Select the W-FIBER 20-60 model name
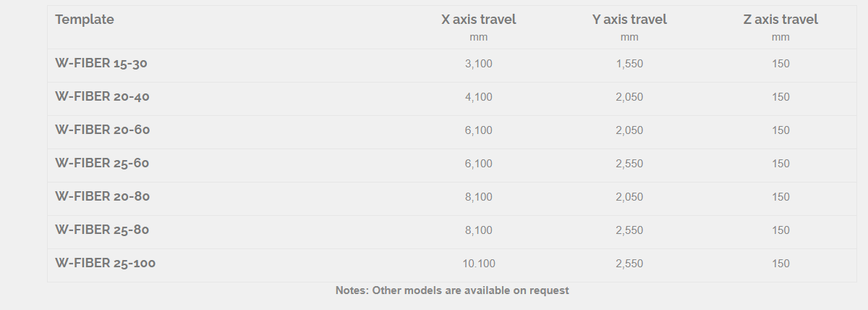 pos(103,130)
